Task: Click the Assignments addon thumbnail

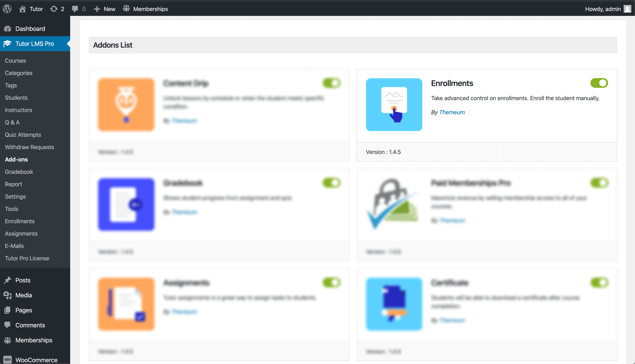Action: coord(126,304)
